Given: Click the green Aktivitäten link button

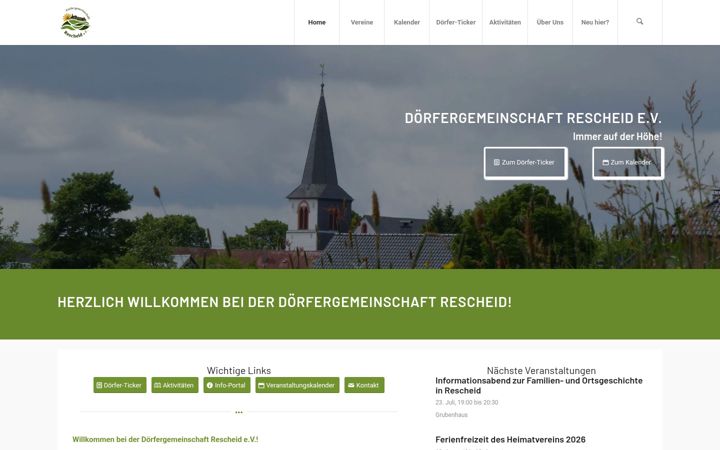Looking at the screenshot, I should pyautogui.click(x=175, y=385).
